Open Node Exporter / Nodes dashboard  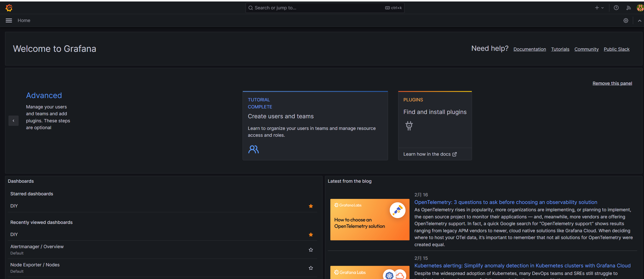point(35,265)
